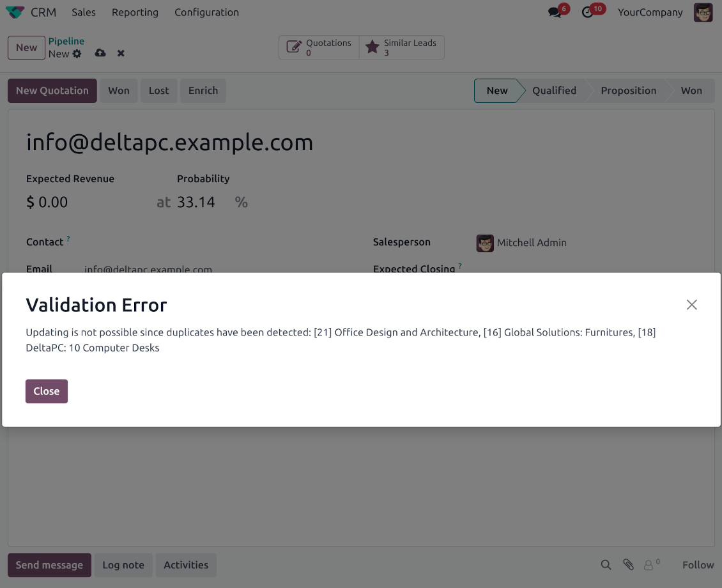Open the gear actions menu beside New
Image resolution: width=722 pixels, height=588 pixels.
(x=77, y=54)
